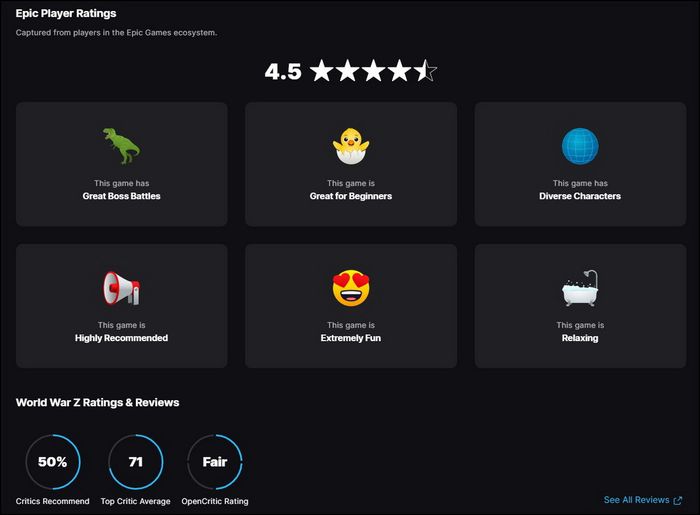Click the Epic Player Ratings heading
This screenshot has height=515, width=700.
click(x=66, y=13)
